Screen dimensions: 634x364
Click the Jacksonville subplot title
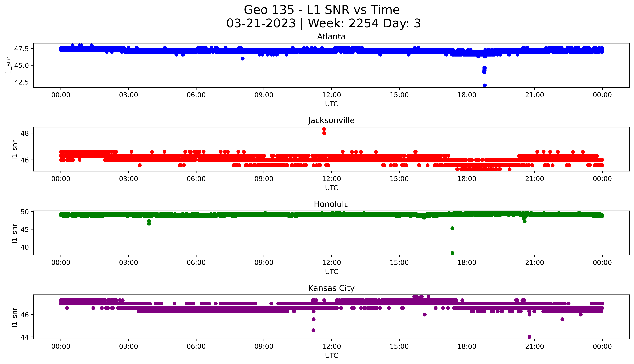pyautogui.click(x=331, y=120)
